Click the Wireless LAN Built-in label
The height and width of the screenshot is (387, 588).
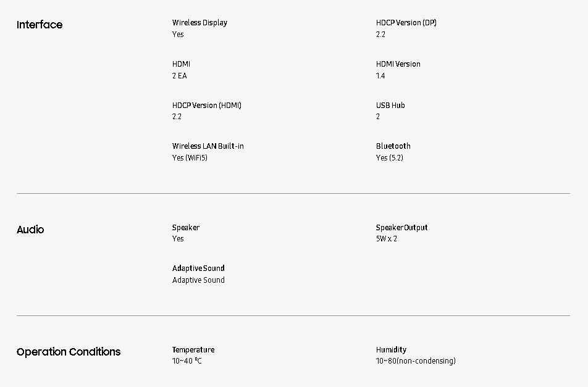click(208, 146)
